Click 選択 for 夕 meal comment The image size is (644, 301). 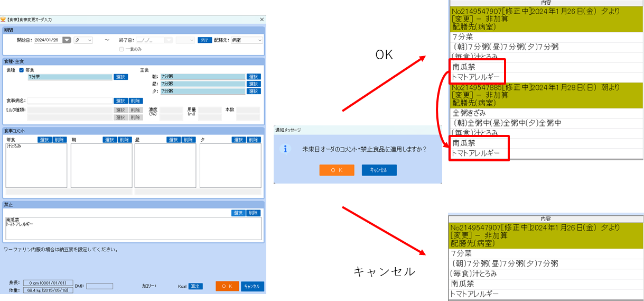[x=238, y=140]
